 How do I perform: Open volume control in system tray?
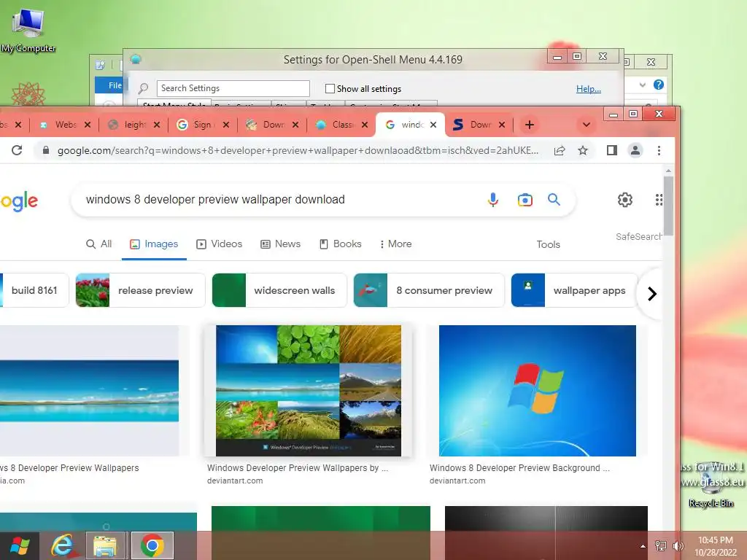coord(678,546)
